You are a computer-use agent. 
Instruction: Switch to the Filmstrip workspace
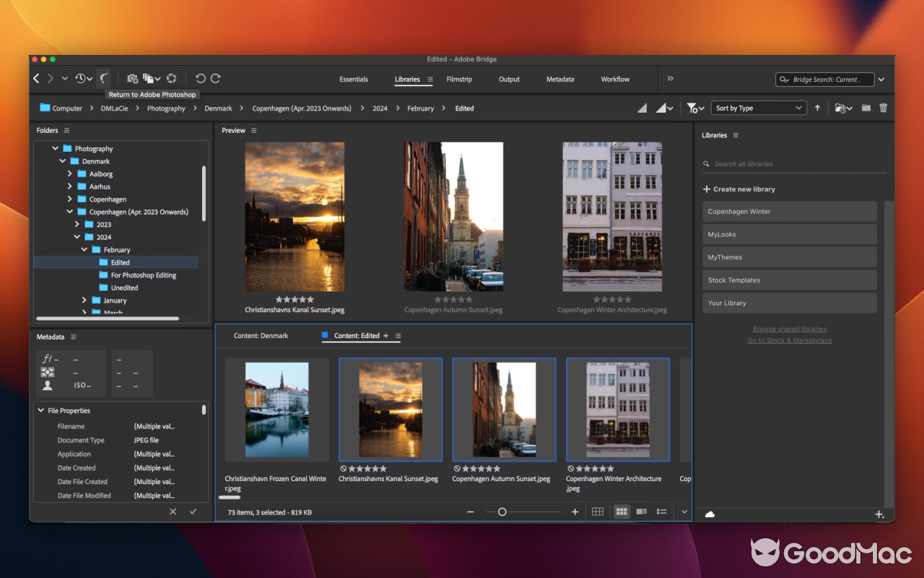(459, 79)
